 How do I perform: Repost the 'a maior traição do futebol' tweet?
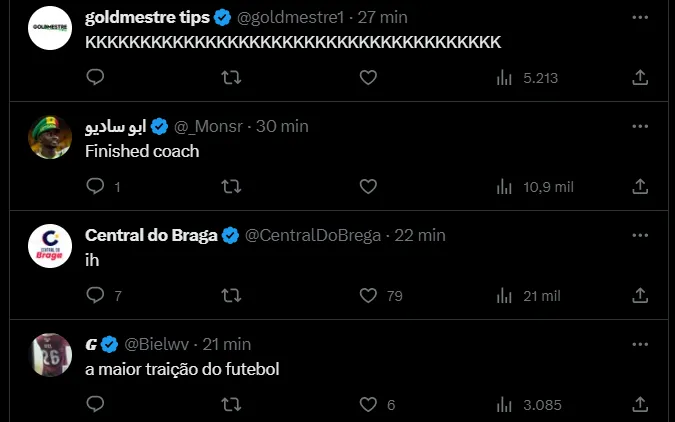pos(230,404)
